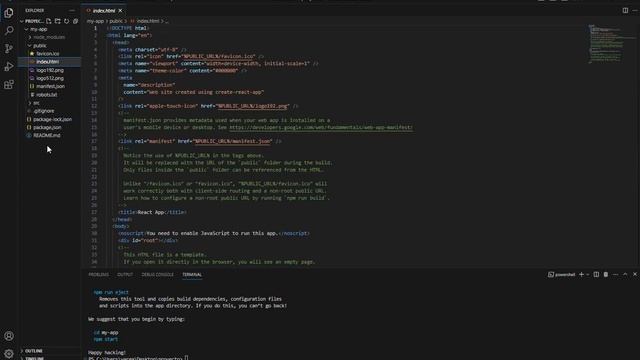Open package.json file

[x=47, y=127]
